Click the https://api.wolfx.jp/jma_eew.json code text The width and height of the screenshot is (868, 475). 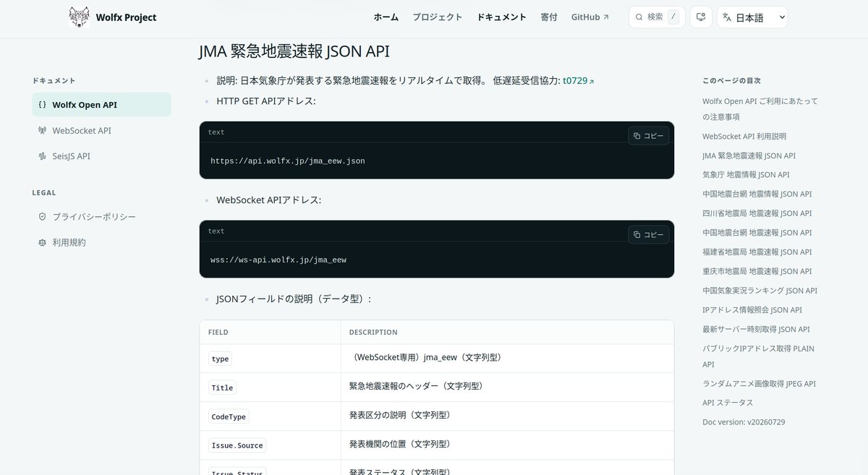click(x=288, y=161)
